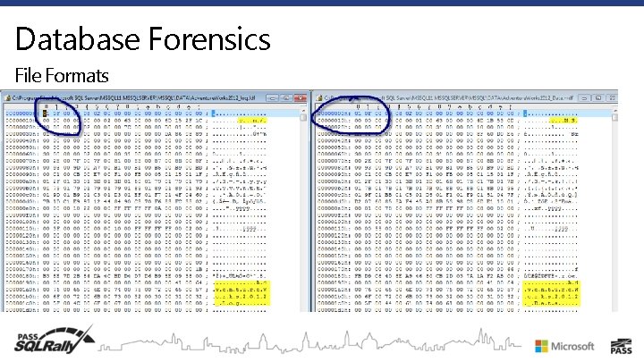This screenshot has height=362, width=644.
Task: Minimize the AdventureWorks2012_log.ldf hex window
Action: (x=272, y=98)
